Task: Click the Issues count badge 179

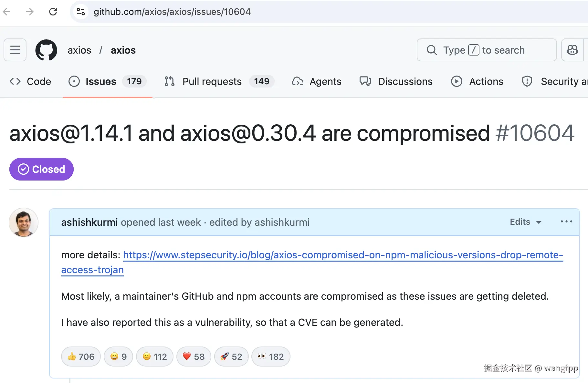Action: pyautogui.click(x=134, y=81)
